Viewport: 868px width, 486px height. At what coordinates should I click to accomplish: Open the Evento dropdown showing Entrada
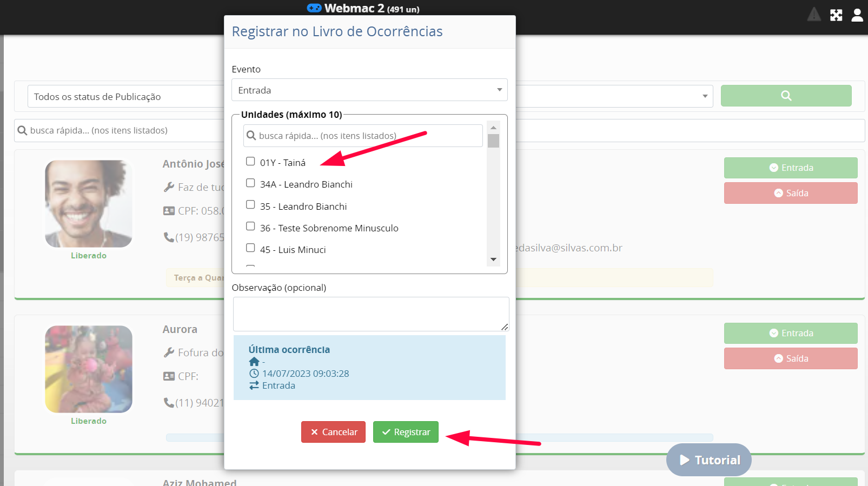tap(369, 90)
